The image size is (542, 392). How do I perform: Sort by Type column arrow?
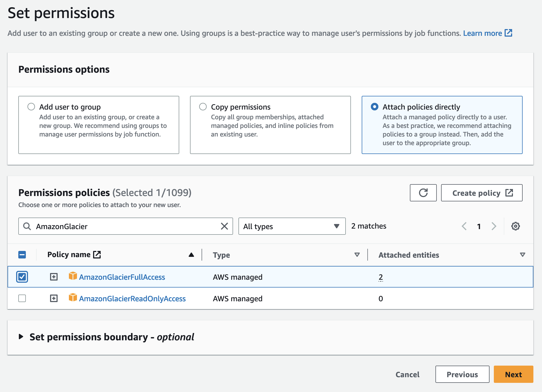point(357,255)
